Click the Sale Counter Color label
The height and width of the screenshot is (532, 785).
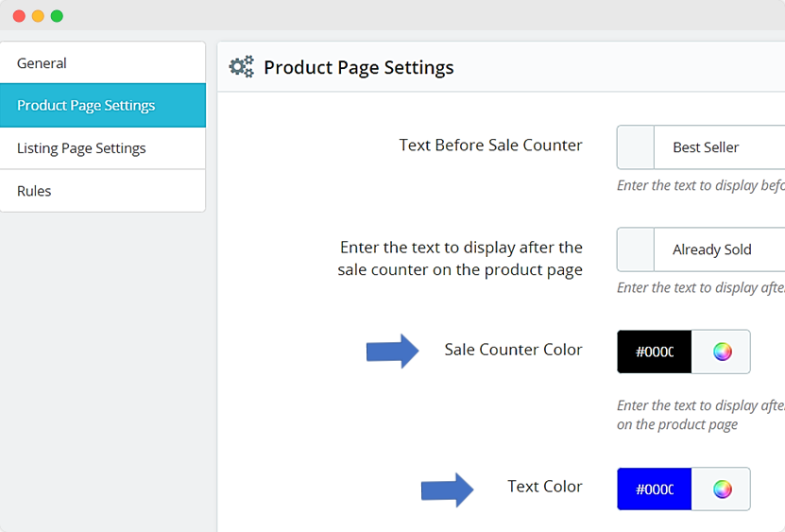(x=513, y=350)
